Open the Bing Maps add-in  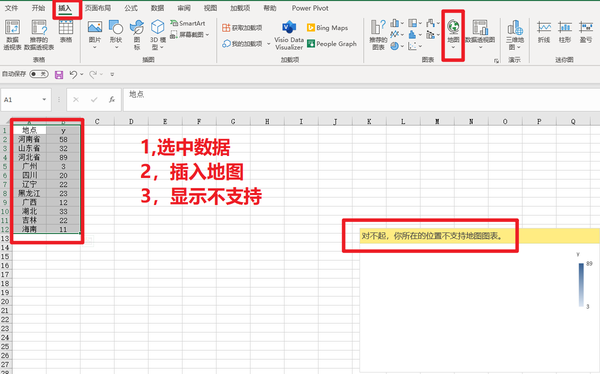click(x=328, y=28)
